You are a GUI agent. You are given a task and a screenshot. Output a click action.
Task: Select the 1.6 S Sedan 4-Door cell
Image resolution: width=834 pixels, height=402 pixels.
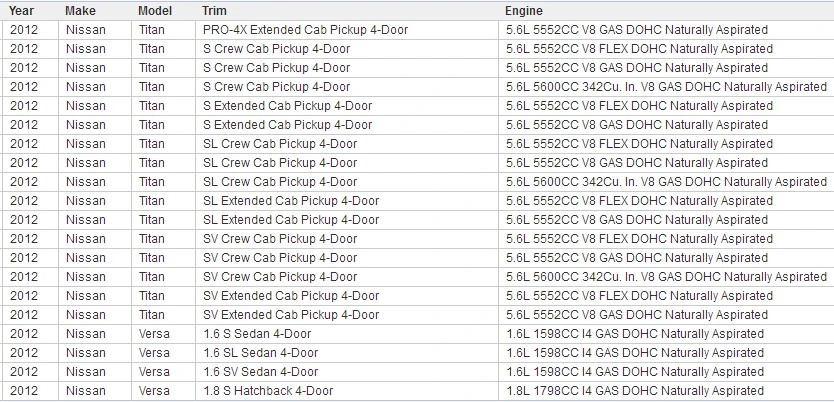click(x=347, y=334)
